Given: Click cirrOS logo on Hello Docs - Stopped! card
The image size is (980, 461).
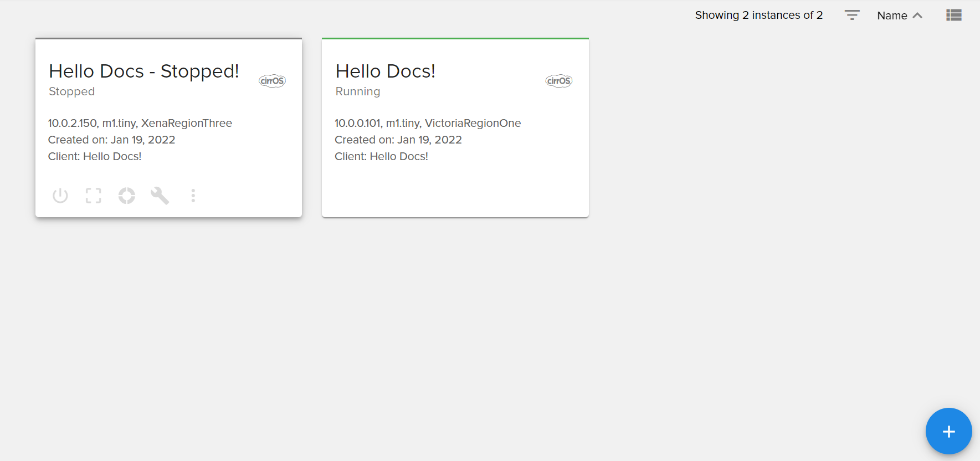Looking at the screenshot, I should (x=272, y=81).
